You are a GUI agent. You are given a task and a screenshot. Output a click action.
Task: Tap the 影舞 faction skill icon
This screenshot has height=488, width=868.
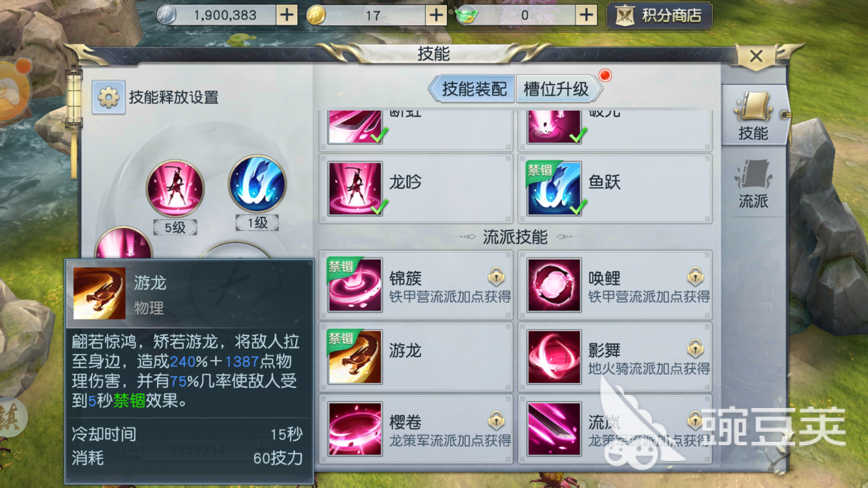click(554, 357)
